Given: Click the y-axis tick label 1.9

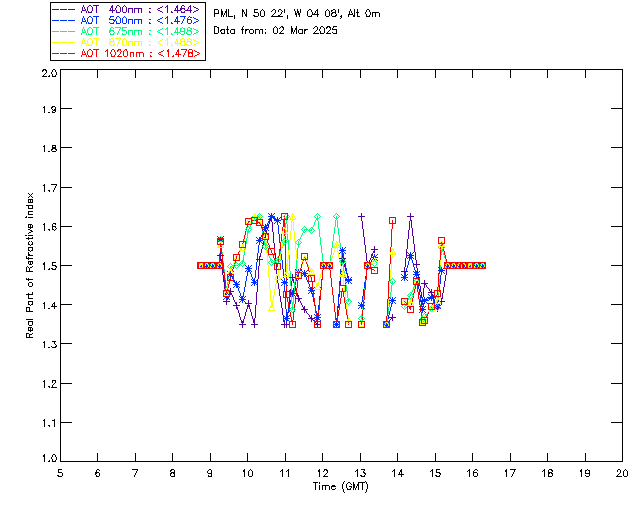Looking at the screenshot, I should (x=49, y=109).
